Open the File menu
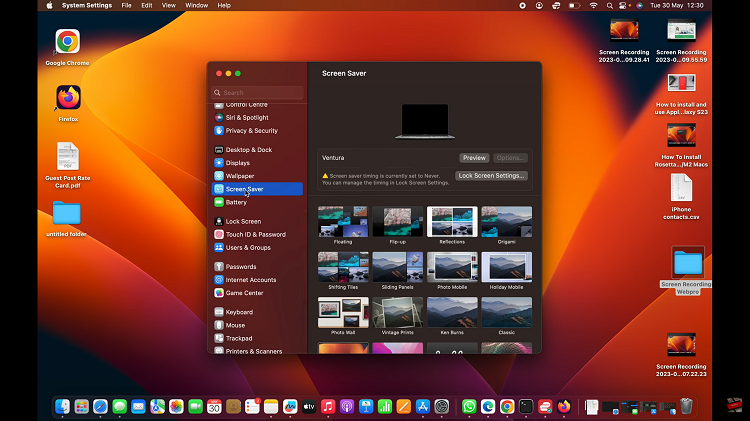This screenshot has width=750, height=421. [x=126, y=5]
